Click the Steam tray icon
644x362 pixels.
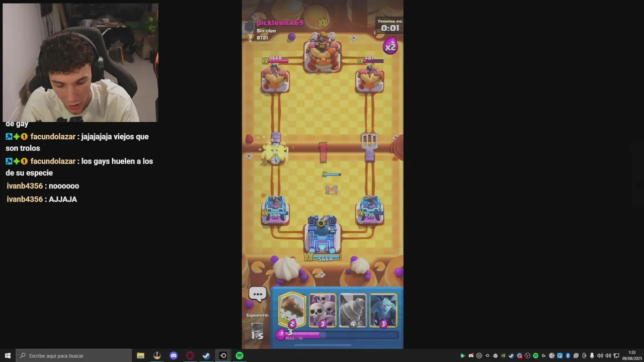tap(511, 355)
